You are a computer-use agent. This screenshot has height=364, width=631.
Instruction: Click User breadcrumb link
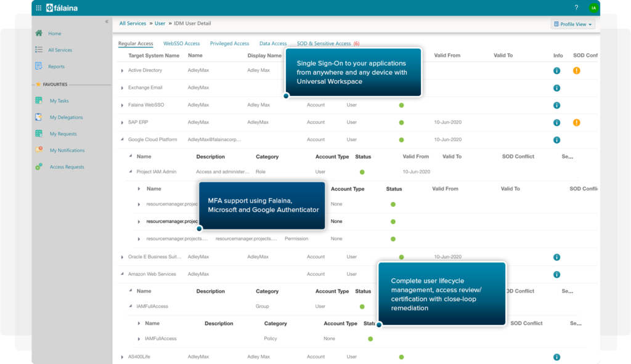click(160, 23)
